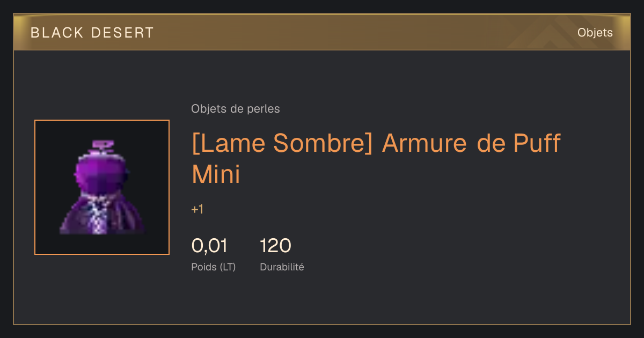Select the Objets de perles category label

(x=236, y=109)
